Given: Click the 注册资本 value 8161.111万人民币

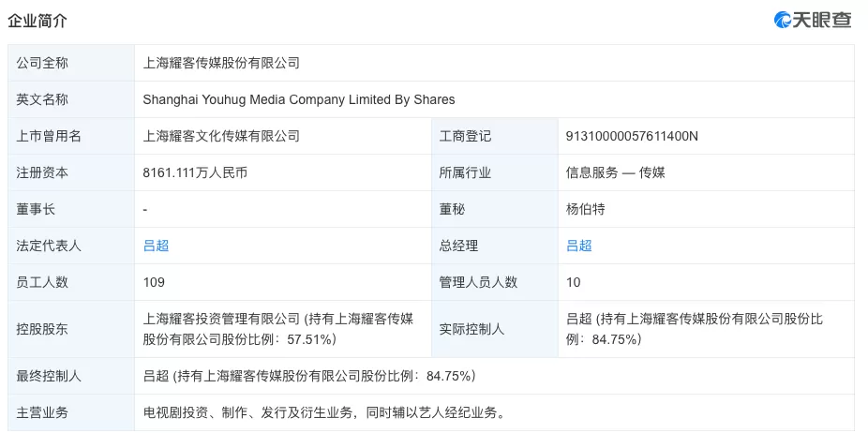Looking at the screenshot, I should click(x=195, y=172).
